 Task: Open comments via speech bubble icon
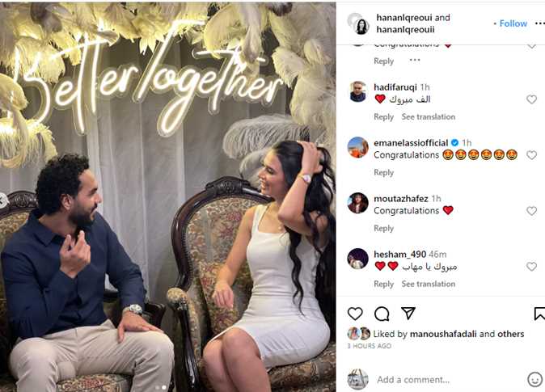382,314
